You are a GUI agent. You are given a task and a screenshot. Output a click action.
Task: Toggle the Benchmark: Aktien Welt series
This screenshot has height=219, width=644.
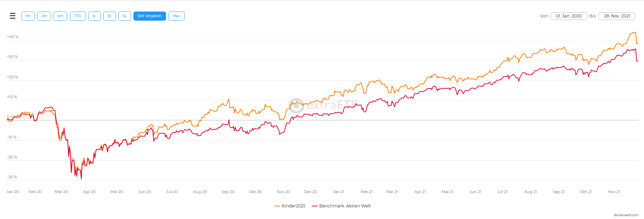(345, 206)
